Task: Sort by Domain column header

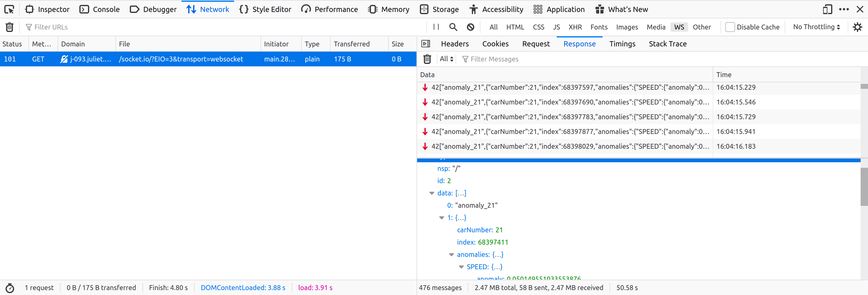Action: [x=87, y=44]
